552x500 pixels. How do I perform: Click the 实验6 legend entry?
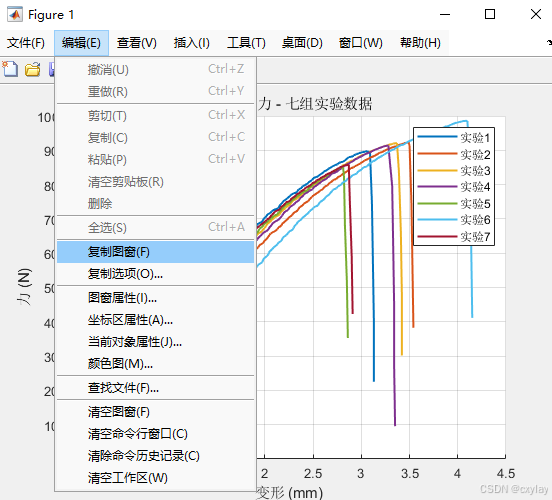[x=454, y=220]
